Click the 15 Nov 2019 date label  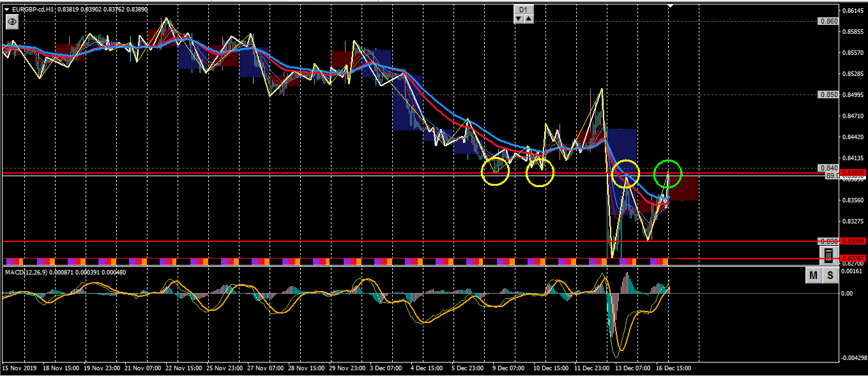click(20, 368)
